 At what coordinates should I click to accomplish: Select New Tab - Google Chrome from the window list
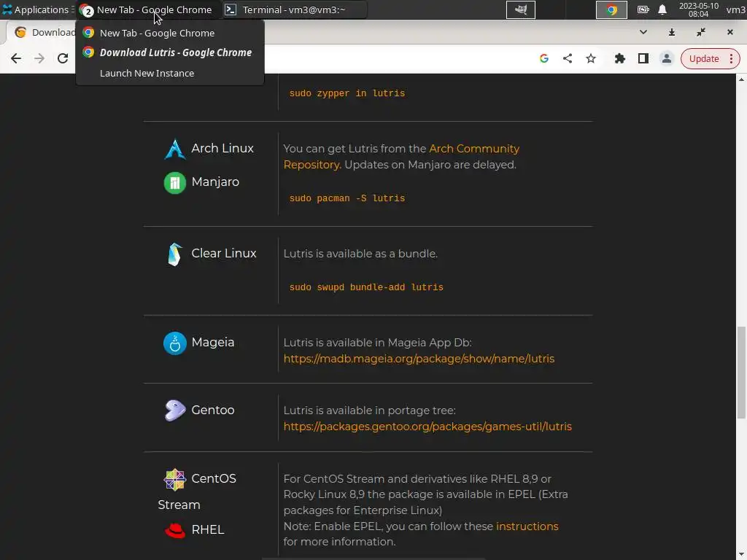click(169, 33)
